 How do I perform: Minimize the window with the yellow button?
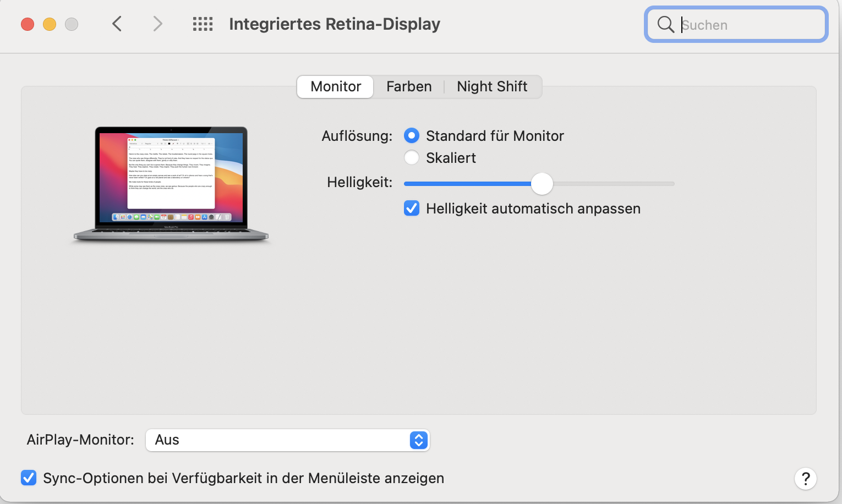(x=50, y=24)
